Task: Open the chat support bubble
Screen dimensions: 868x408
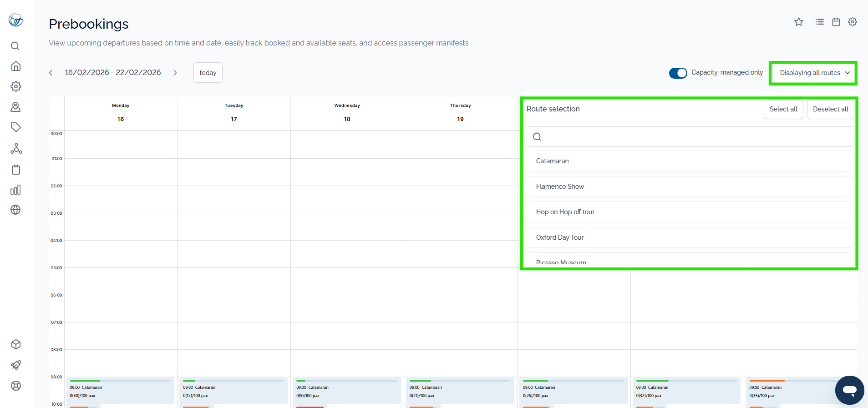Action: tap(849, 390)
